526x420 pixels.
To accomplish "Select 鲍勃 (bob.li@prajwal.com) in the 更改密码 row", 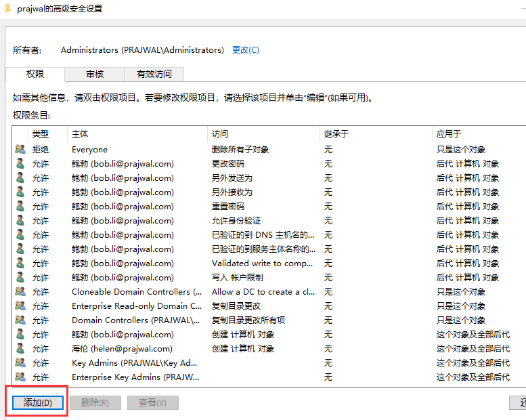I will [x=123, y=163].
